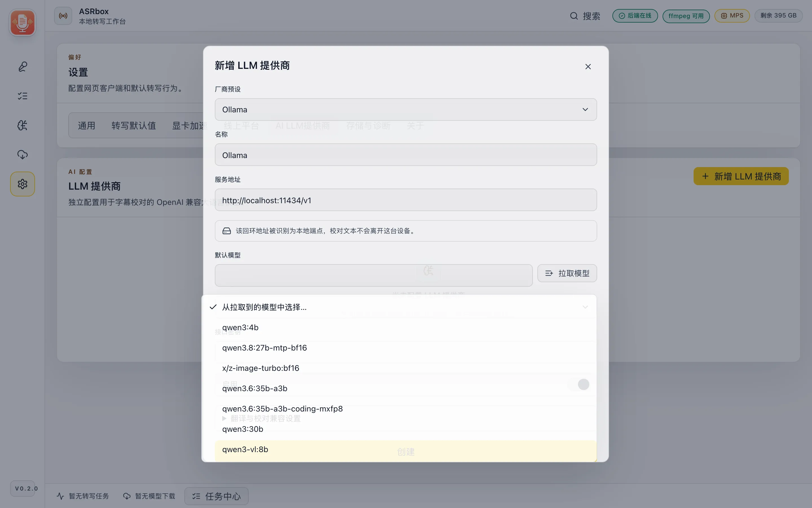
Task: Click the search magnifier icon
Action: coord(574,16)
